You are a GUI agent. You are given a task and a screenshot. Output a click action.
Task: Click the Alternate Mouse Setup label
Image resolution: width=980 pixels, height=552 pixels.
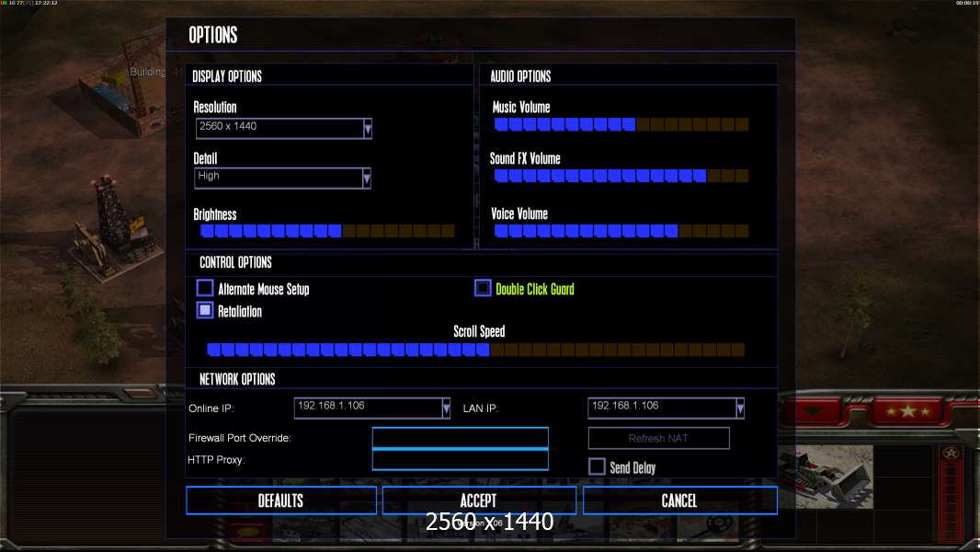tap(264, 289)
